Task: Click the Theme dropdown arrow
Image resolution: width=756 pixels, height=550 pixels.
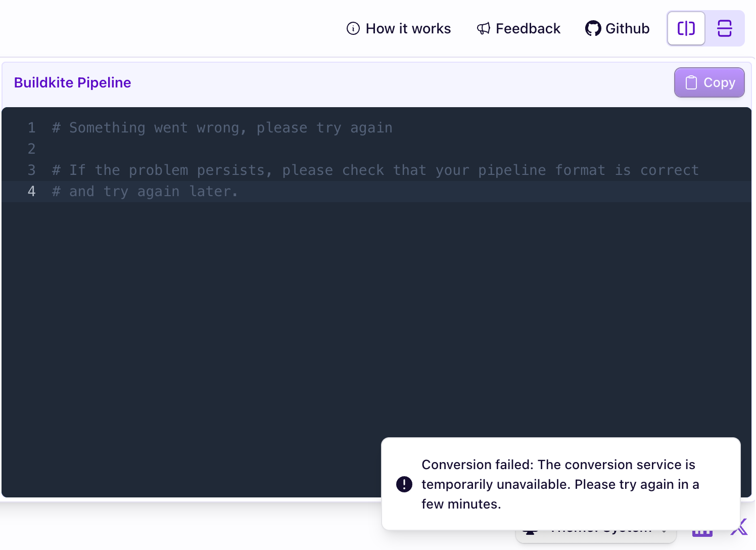Action: point(664,532)
